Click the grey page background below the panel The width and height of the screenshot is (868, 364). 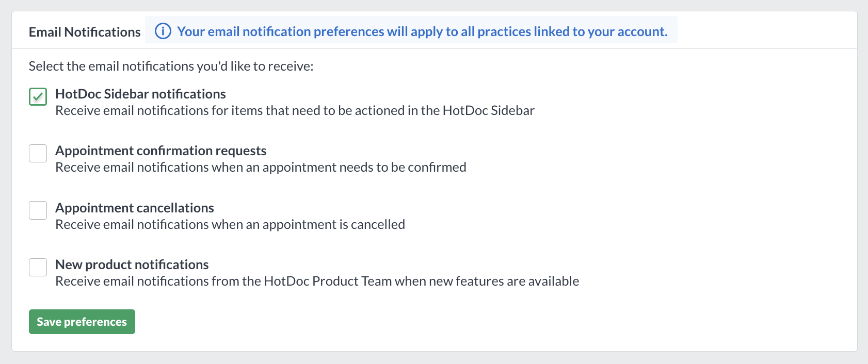pos(434,358)
